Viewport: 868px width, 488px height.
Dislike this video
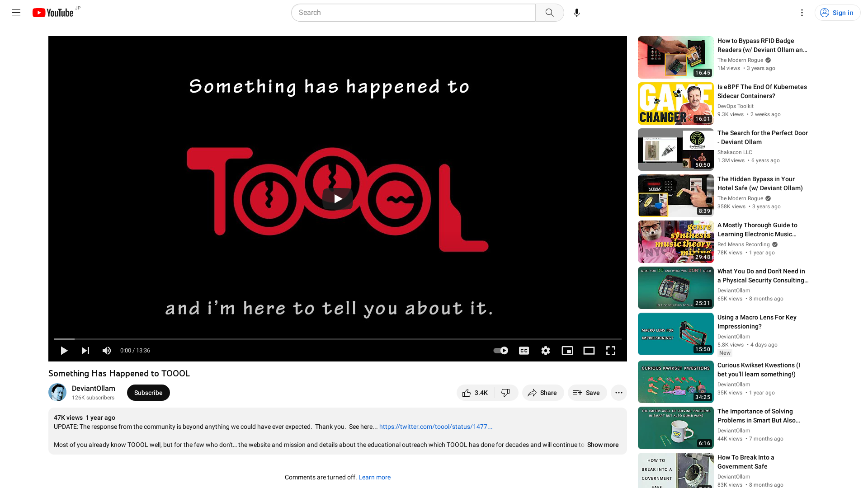coord(506,393)
